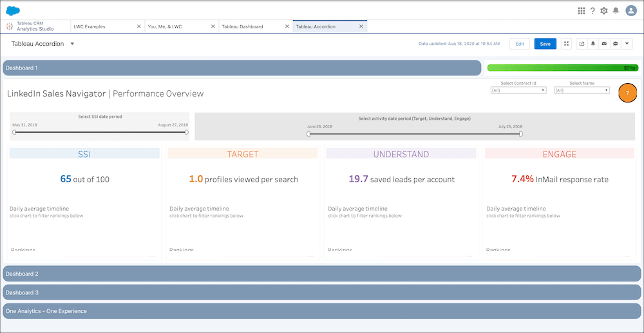Click the Salesforce cloud logo
Image resolution: width=644 pixels, height=333 pixels.
13,11
